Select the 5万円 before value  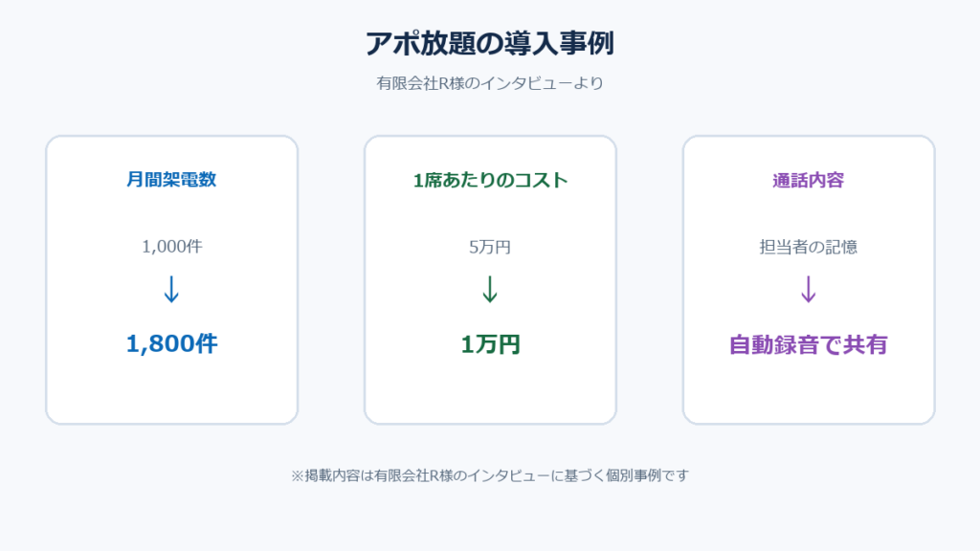point(490,247)
